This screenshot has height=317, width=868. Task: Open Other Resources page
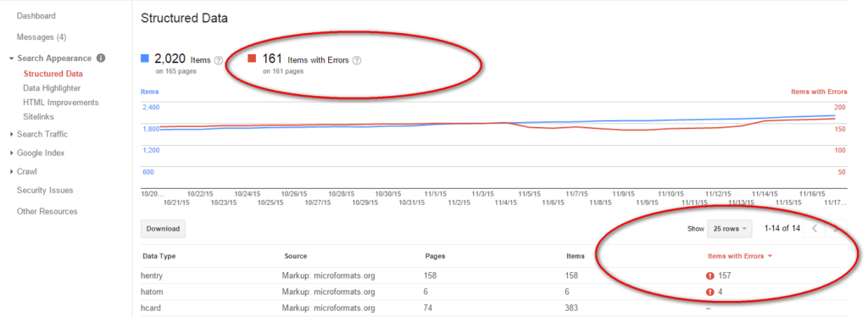47,211
